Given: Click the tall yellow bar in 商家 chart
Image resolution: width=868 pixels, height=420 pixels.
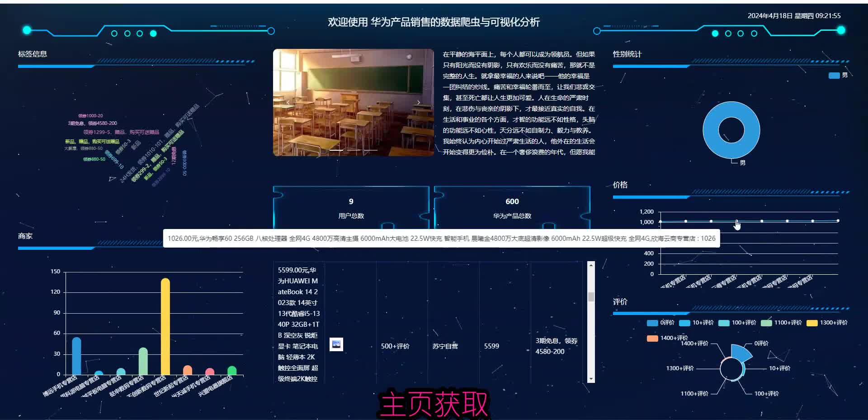Looking at the screenshot, I should point(165,327).
